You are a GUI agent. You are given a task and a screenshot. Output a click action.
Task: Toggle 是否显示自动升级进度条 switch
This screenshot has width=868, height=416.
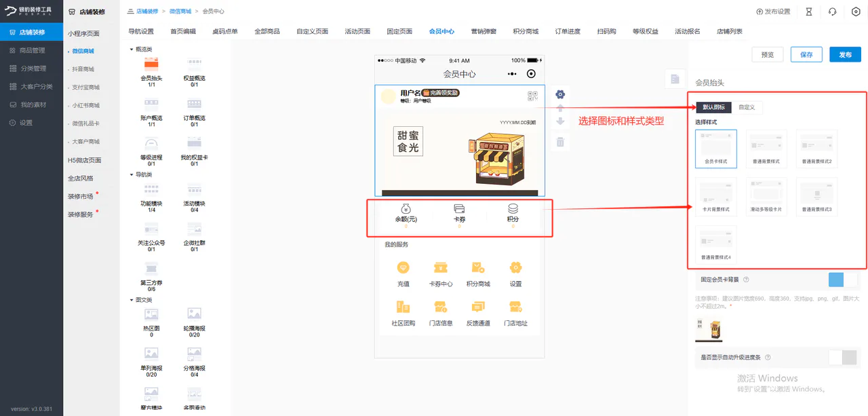843,358
